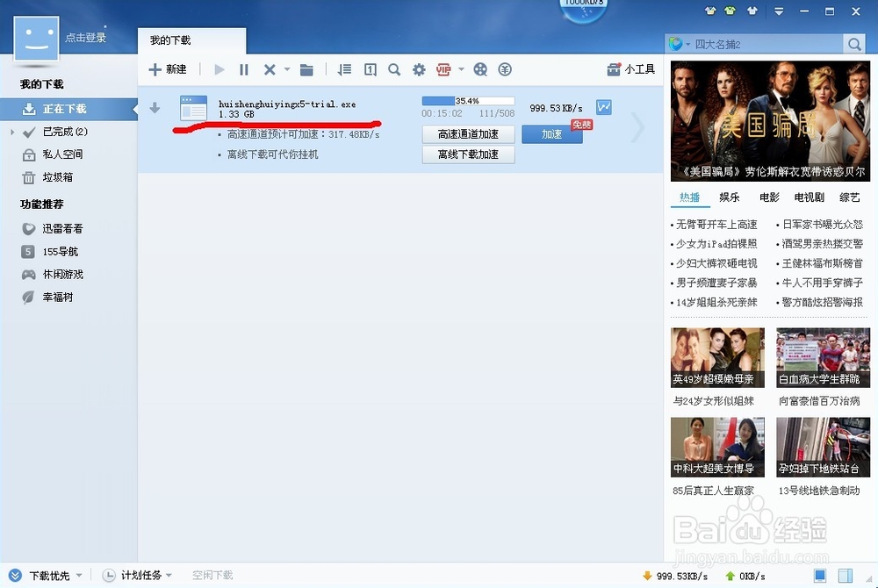Click the speed chart icon beside 999.53KB/s

pos(604,107)
